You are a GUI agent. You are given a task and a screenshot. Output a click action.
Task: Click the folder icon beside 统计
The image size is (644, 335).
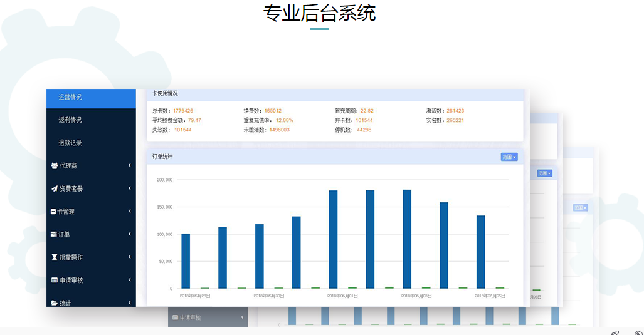coord(54,303)
